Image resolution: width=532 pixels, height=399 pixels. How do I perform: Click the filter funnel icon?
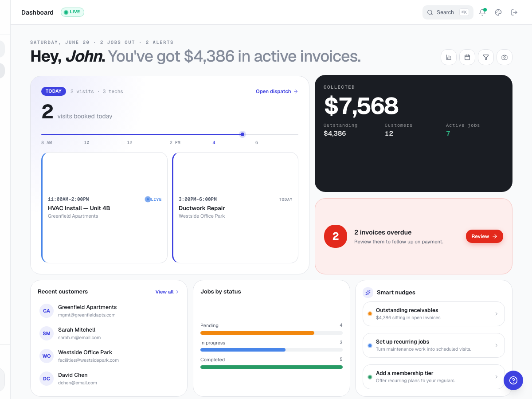[x=486, y=57]
